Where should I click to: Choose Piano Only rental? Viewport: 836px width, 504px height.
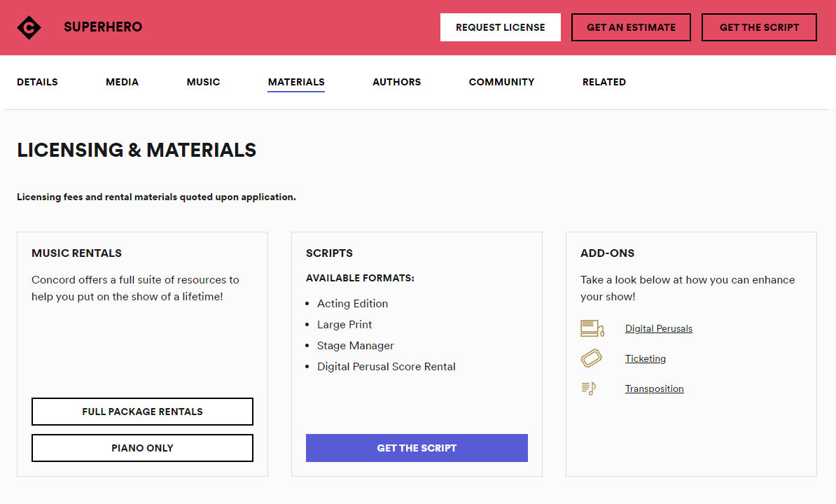(x=142, y=448)
